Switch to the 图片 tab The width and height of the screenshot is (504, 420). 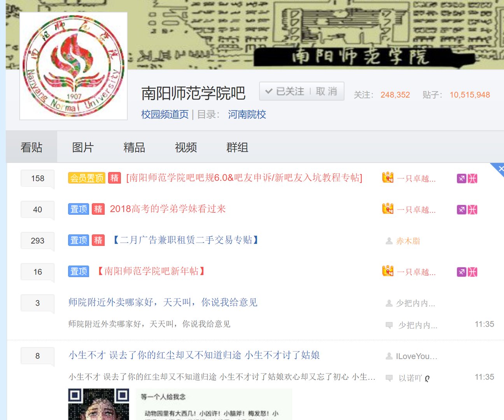click(x=83, y=147)
